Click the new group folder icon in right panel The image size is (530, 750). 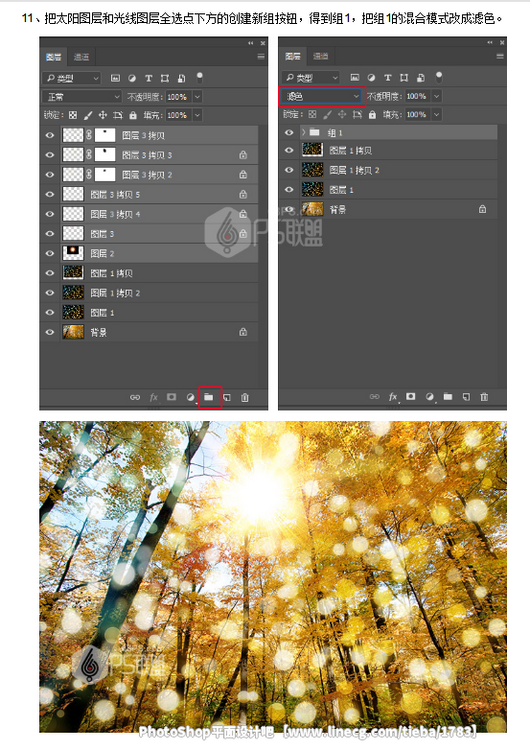coord(448,397)
